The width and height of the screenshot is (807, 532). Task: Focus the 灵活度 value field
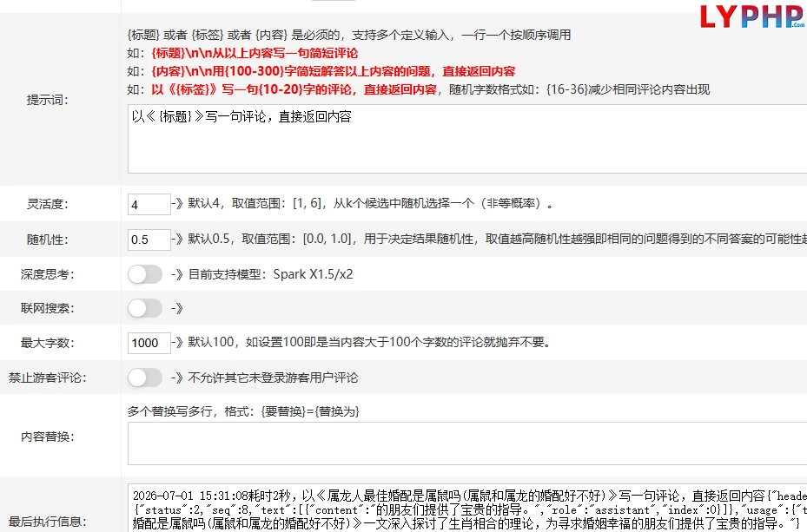point(149,204)
